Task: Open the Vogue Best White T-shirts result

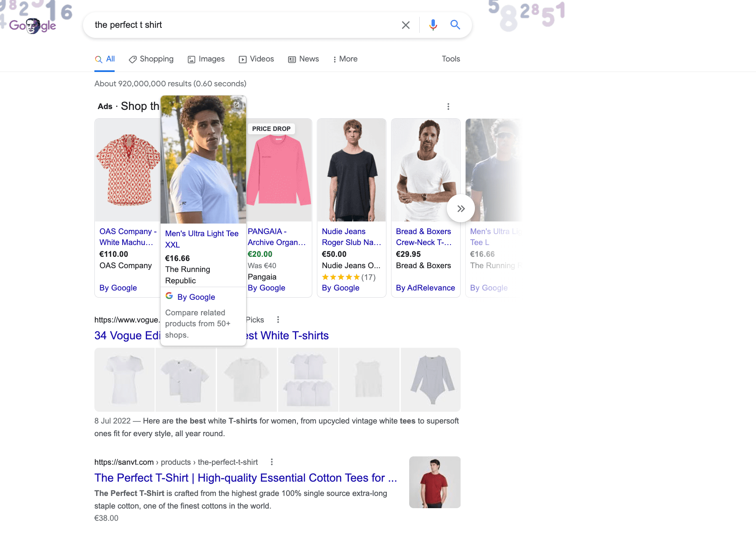Action: pos(212,336)
